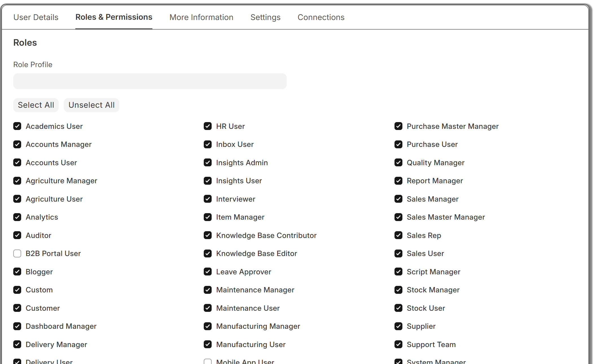The width and height of the screenshot is (594, 364).
Task: Toggle off the Dashboard Manager role
Action: [17, 326]
